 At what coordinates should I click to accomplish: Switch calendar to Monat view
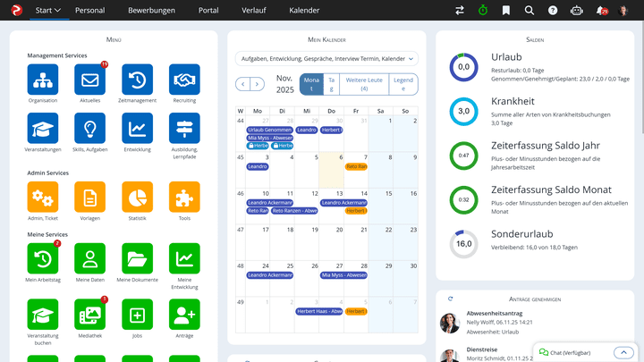[x=310, y=84]
